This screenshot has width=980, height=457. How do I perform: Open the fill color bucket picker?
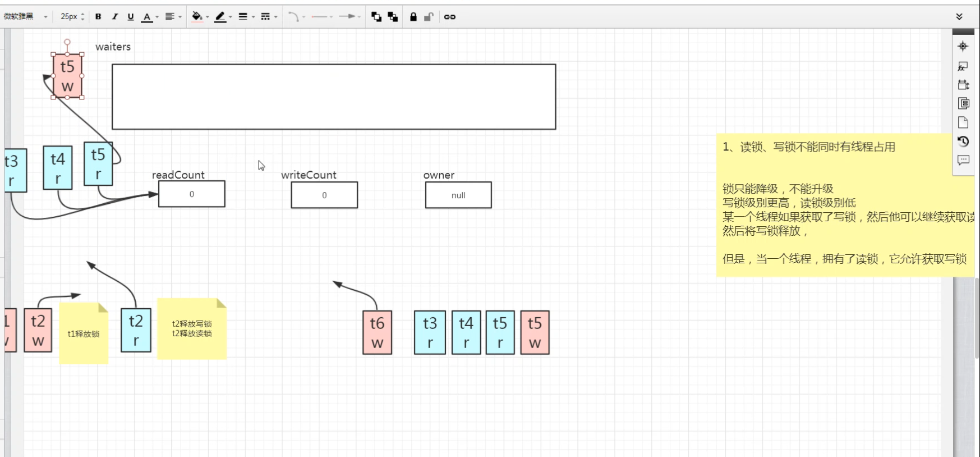[200, 17]
